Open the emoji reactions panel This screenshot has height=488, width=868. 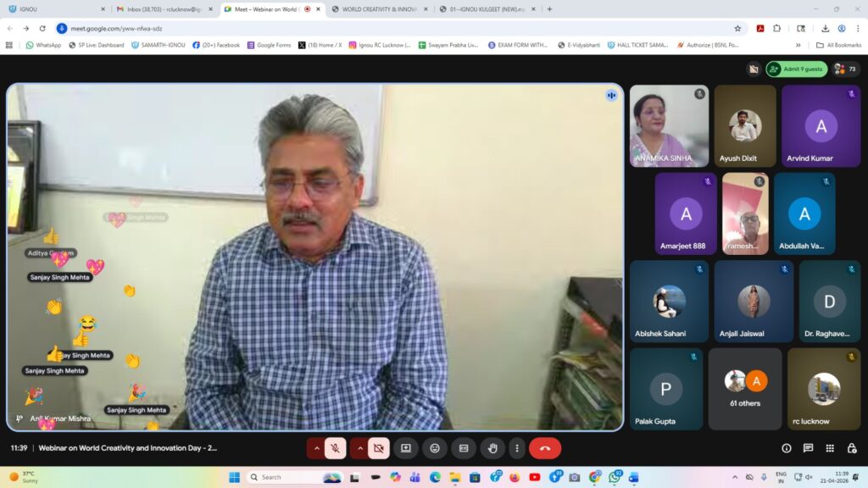(435, 448)
